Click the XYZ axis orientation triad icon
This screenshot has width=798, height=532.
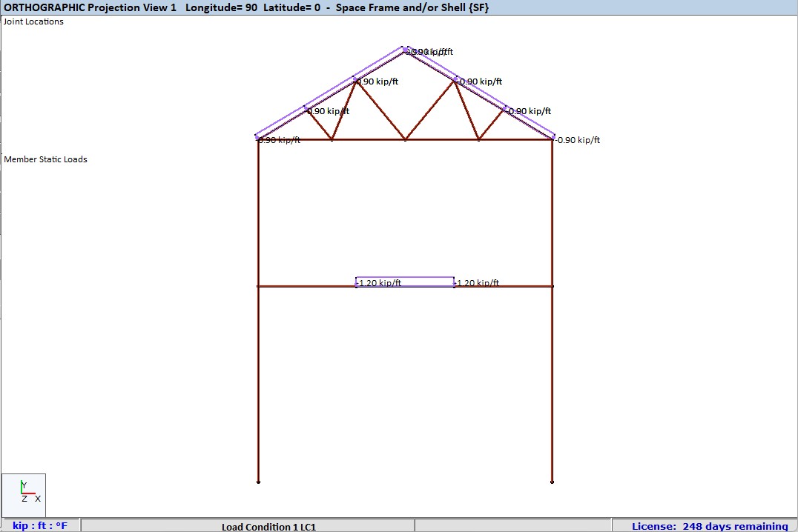24,494
